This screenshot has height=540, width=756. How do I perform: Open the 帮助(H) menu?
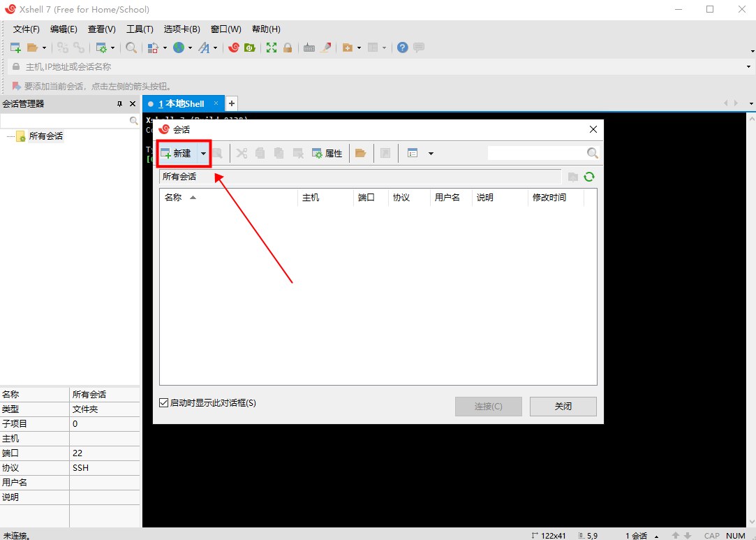266,29
